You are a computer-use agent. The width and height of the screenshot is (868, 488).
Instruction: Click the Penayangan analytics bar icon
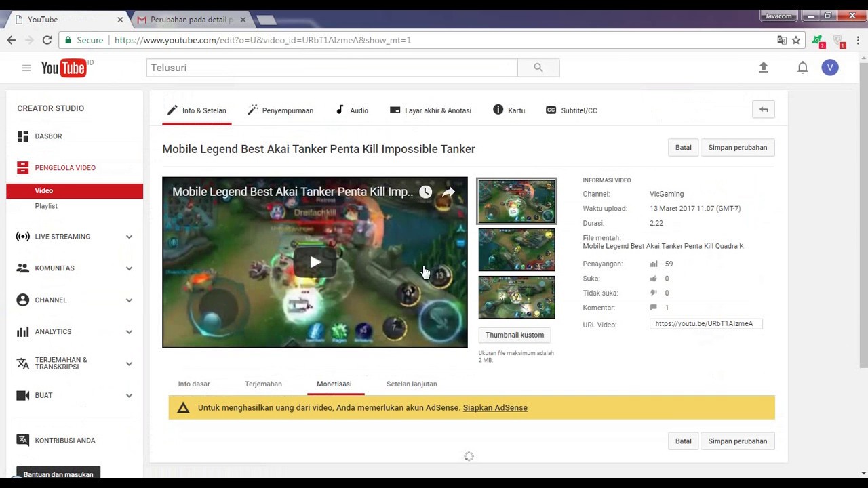pyautogui.click(x=654, y=264)
